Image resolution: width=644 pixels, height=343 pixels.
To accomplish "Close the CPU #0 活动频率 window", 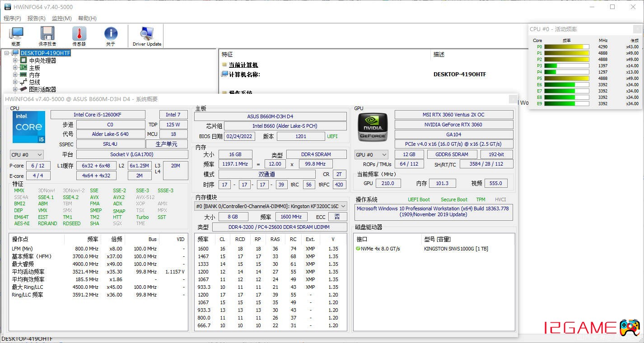I will click(637, 29).
